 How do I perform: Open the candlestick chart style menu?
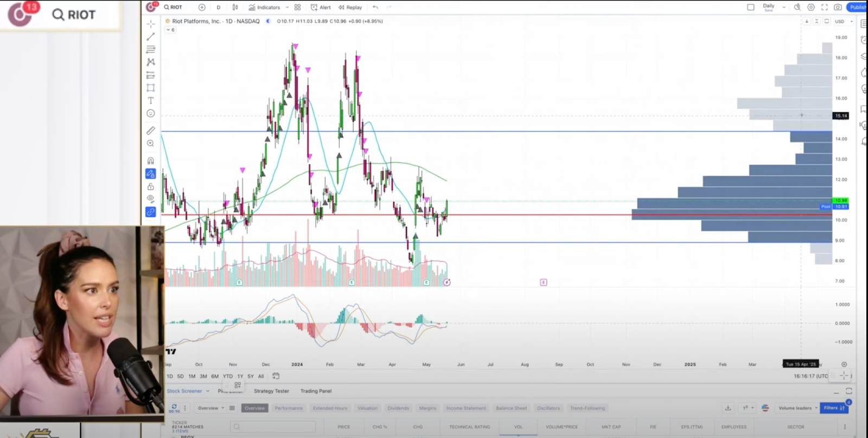point(235,7)
